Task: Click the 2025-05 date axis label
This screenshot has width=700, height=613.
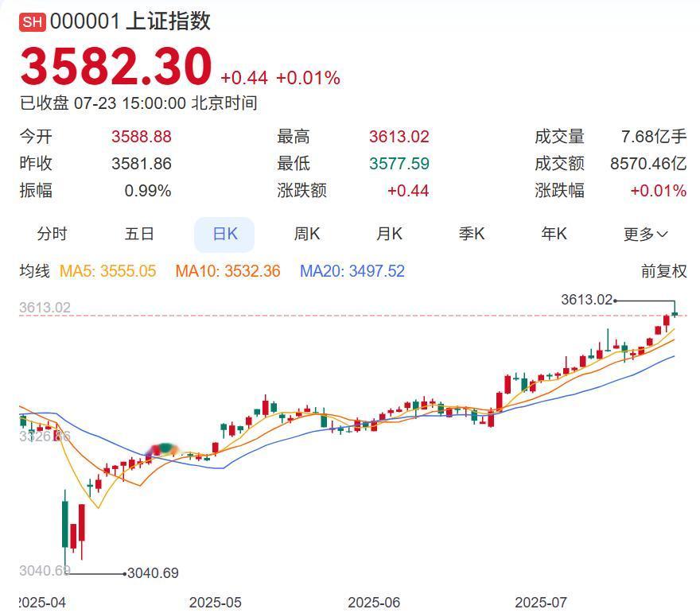Action: click(x=216, y=603)
